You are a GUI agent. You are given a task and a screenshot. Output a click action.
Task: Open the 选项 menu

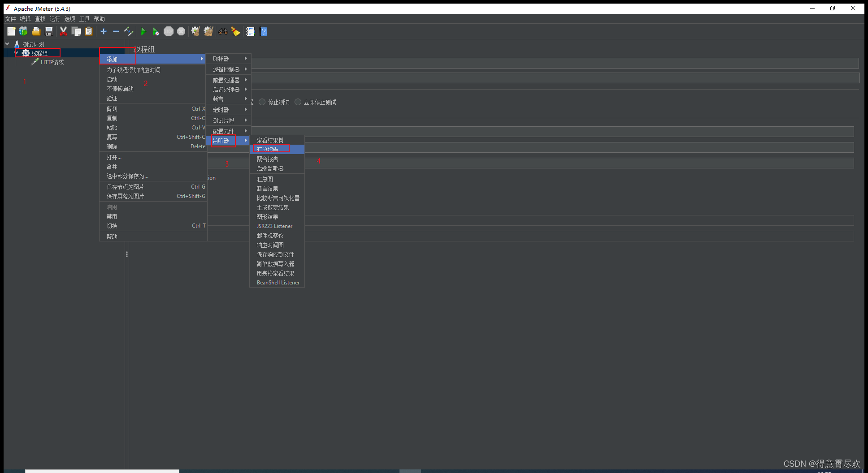69,19
